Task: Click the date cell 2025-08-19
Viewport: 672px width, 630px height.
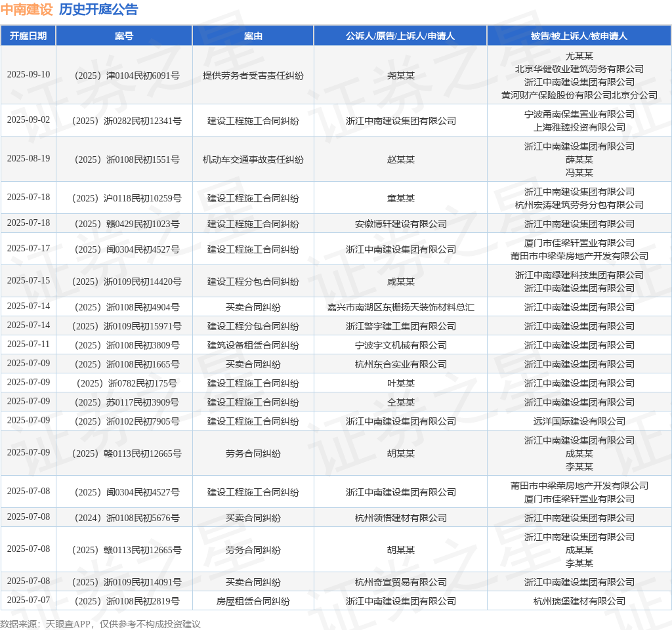Action: pos(28,159)
